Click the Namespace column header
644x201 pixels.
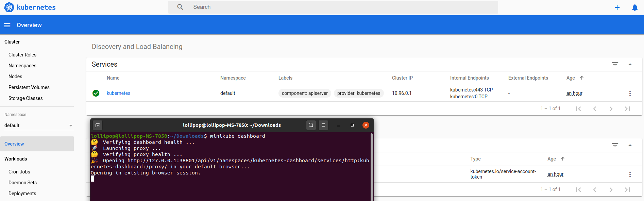[233, 78]
